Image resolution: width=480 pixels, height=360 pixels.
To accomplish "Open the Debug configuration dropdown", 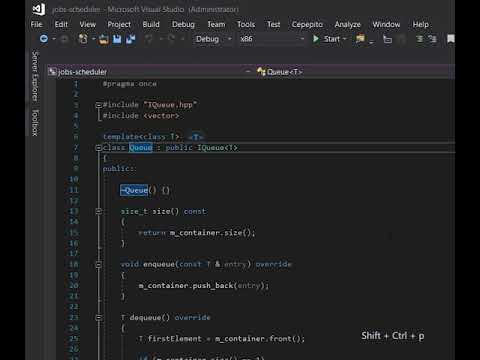I will [213, 39].
